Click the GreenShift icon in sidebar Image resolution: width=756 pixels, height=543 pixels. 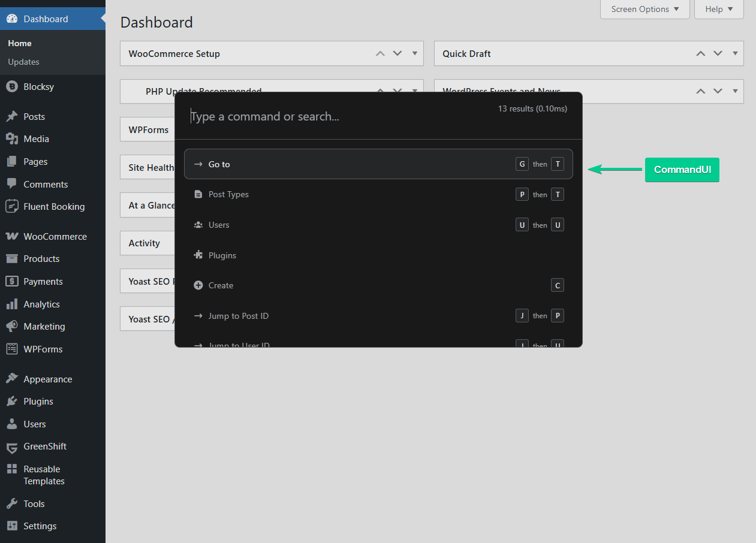[11, 447]
